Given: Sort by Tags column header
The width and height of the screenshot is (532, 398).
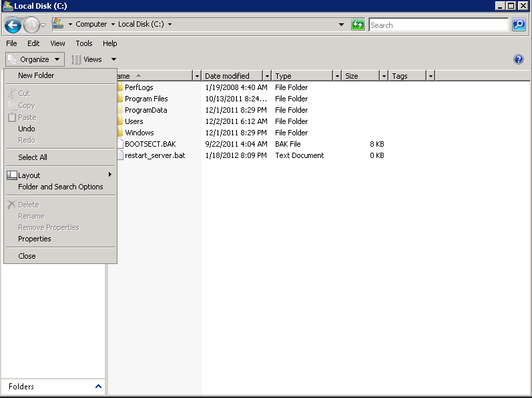Looking at the screenshot, I should [408, 76].
